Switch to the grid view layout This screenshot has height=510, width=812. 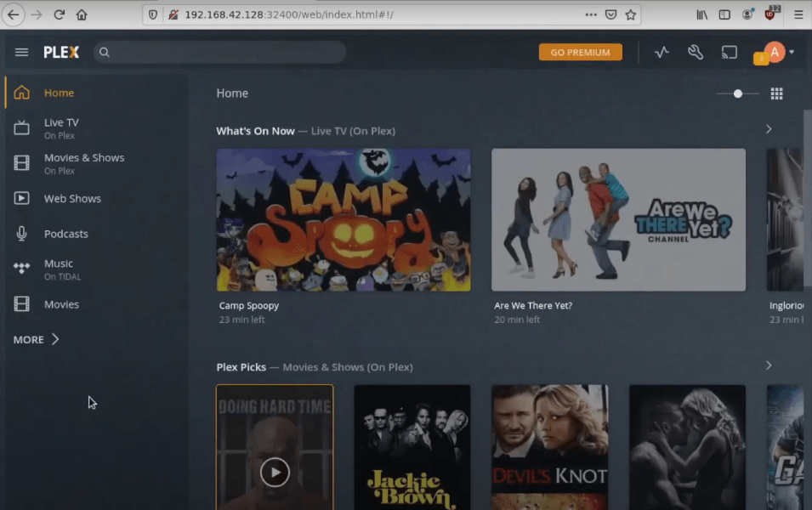point(776,93)
